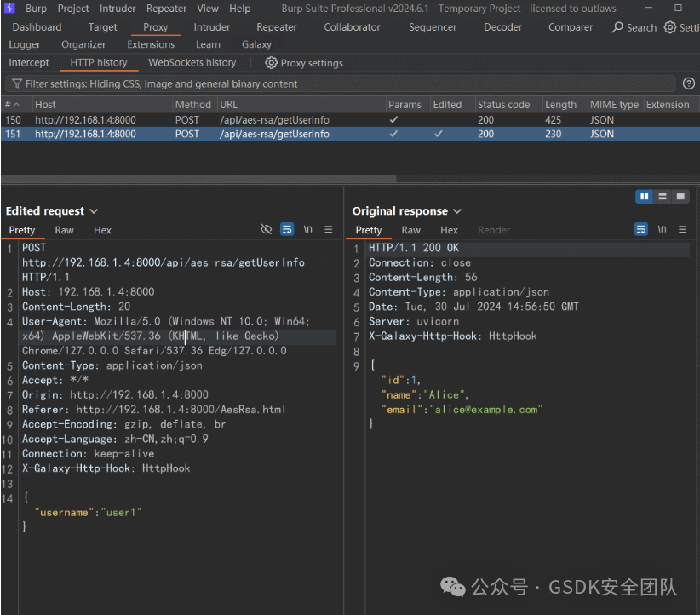The height and width of the screenshot is (615, 700).
Task: Click the Proxy settings button
Action: 304,63
